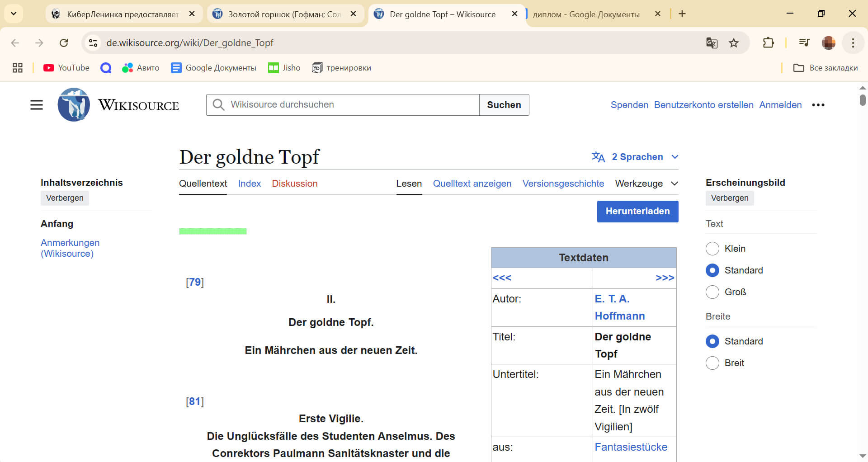Select Klein text size

[712, 249]
